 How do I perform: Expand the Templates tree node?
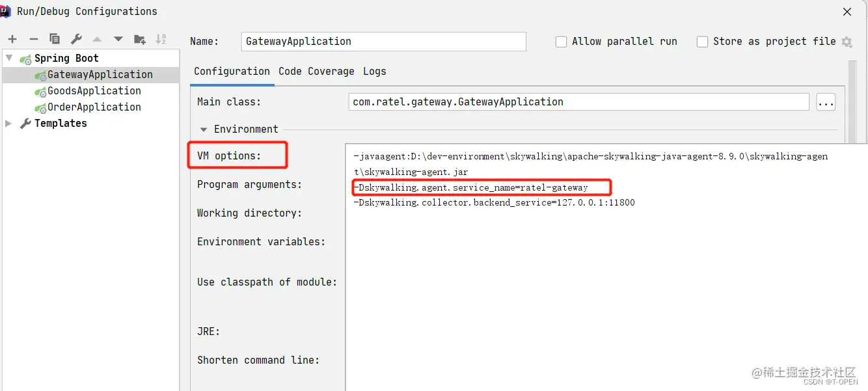click(x=9, y=123)
